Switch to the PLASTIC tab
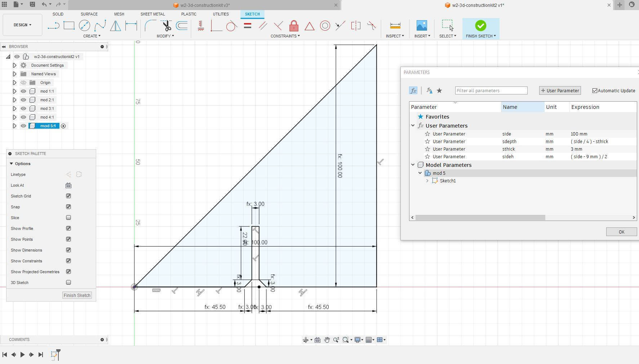This screenshot has width=639, height=364. point(188,14)
